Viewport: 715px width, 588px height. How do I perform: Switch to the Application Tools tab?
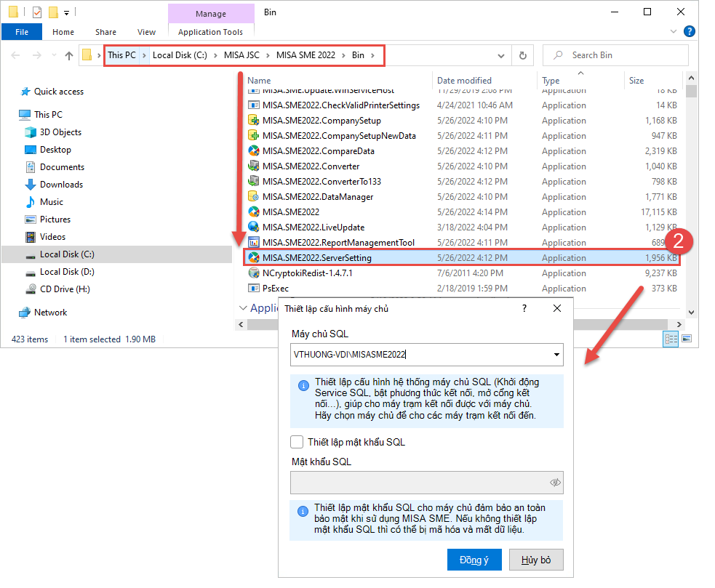click(211, 32)
